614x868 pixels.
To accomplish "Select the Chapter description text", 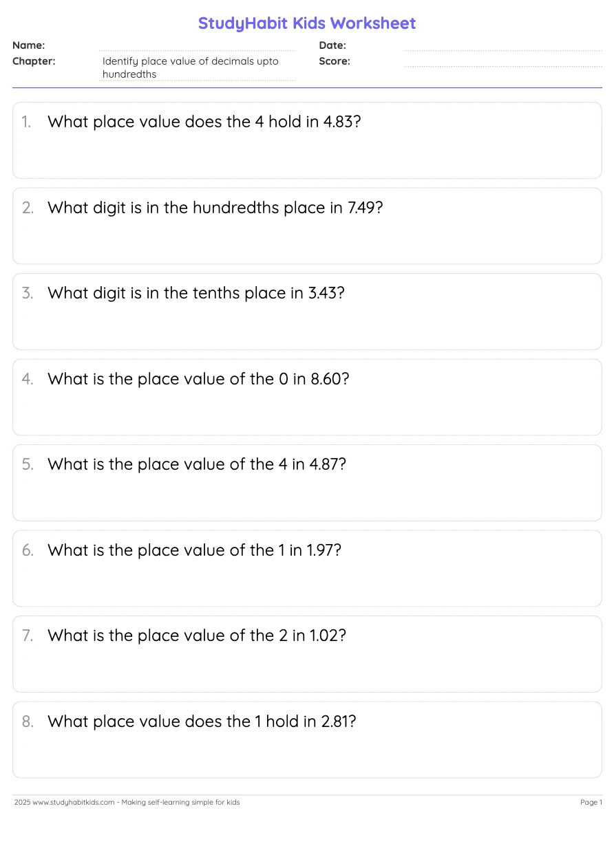I will coord(191,67).
